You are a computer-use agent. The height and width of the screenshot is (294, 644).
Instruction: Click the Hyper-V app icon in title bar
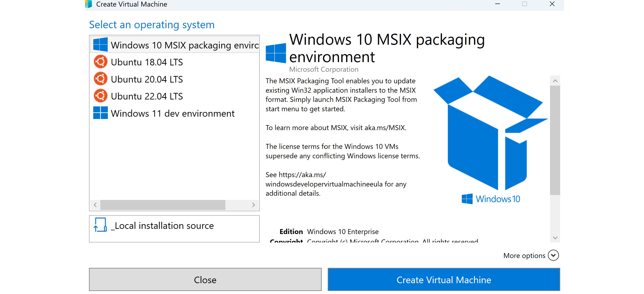(89, 4)
